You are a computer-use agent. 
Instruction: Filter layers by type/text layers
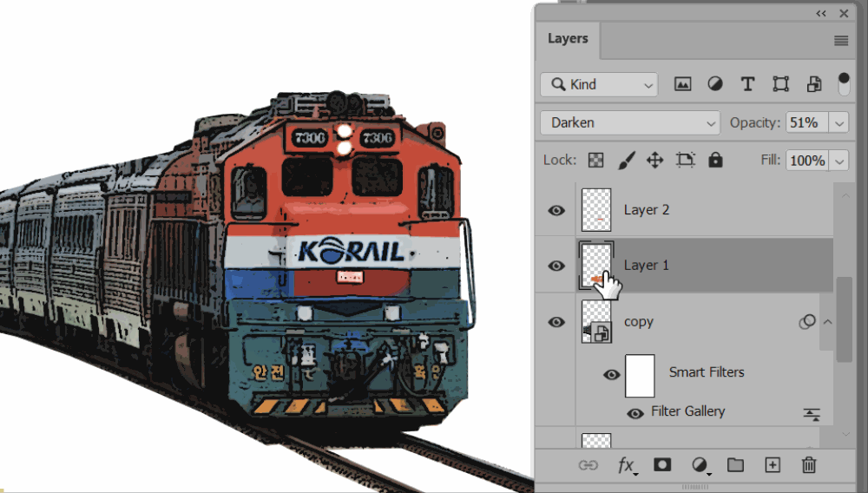tap(747, 84)
